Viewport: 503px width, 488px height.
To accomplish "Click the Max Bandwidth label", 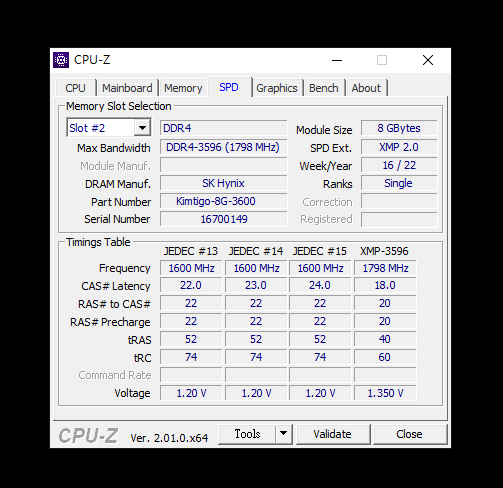I will tap(114, 148).
